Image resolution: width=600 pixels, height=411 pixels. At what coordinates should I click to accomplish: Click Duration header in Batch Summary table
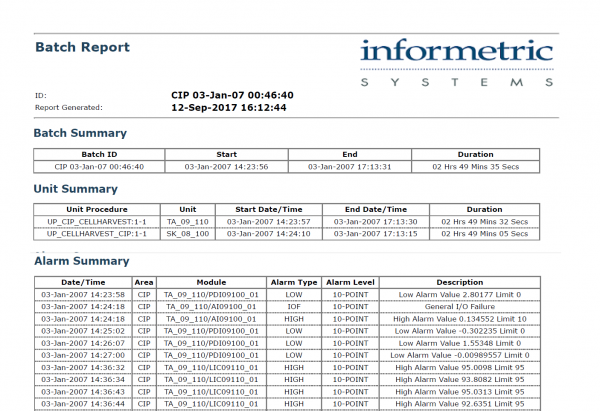(476, 155)
